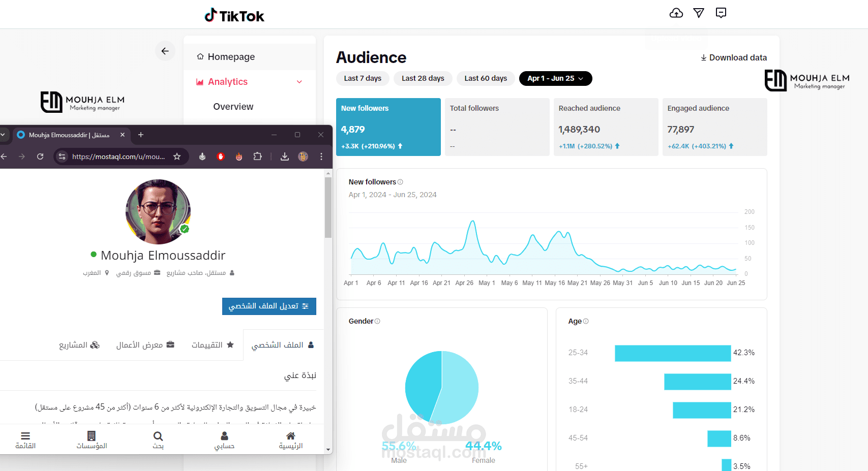
Task: Open the feedback message icon
Action: (721, 13)
